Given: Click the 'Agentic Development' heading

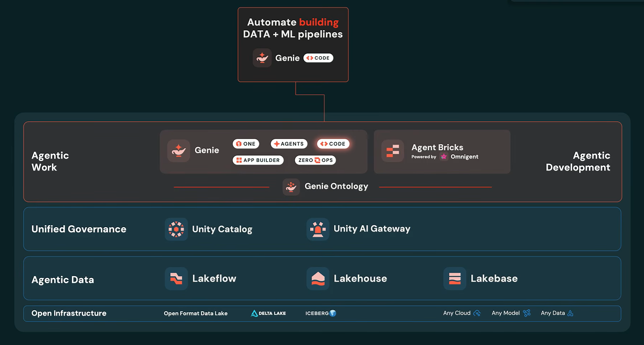Looking at the screenshot, I should (578, 161).
